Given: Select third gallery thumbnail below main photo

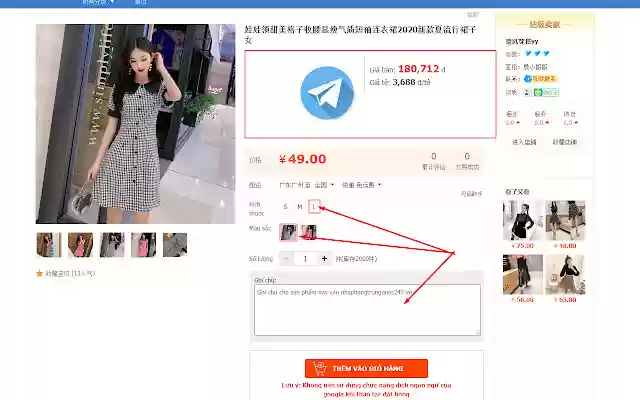Looking at the screenshot, I should coord(112,245).
